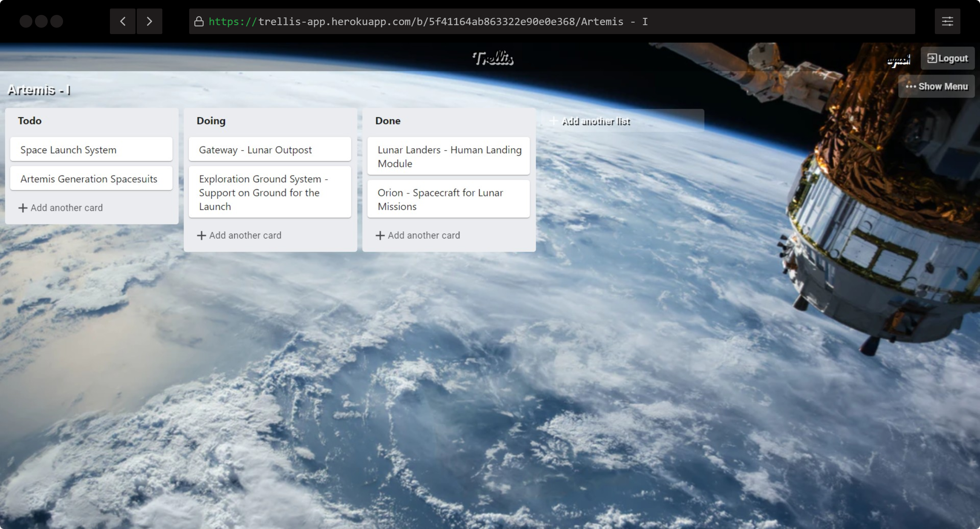Click plus icon in Doing list
The image size is (980, 529).
pyautogui.click(x=202, y=236)
